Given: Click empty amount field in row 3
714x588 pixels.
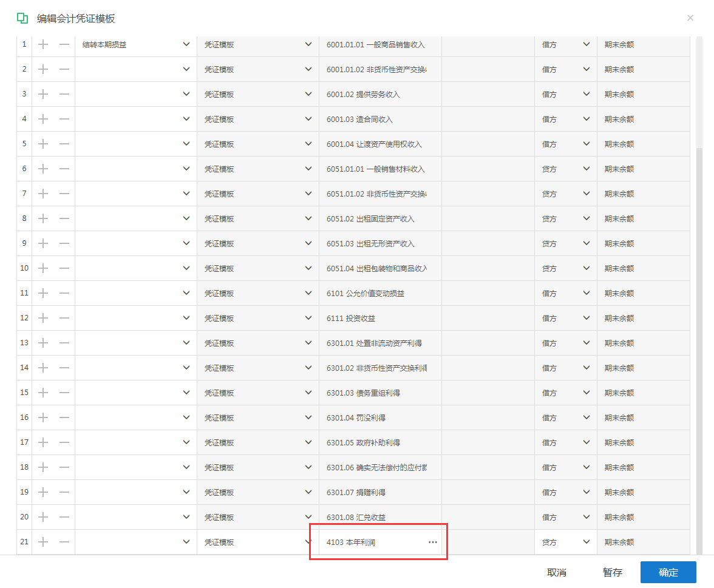Looking at the screenshot, I should pos(488,94).
